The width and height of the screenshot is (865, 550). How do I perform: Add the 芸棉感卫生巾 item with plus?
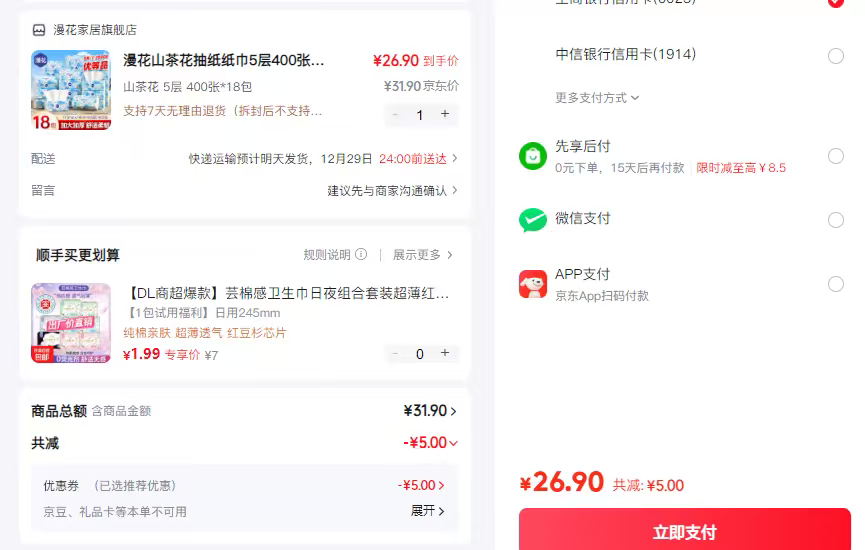(x=445, y=353)
